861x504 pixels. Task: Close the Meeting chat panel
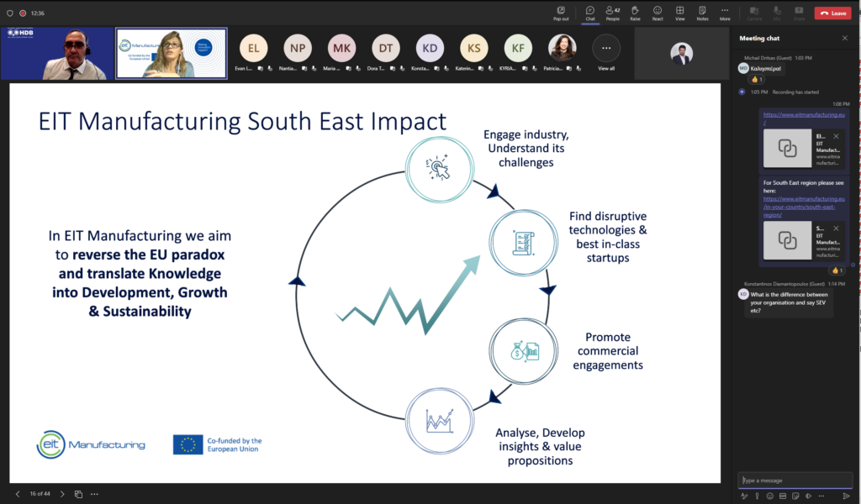pyautogui.click(x=844, y=38)
